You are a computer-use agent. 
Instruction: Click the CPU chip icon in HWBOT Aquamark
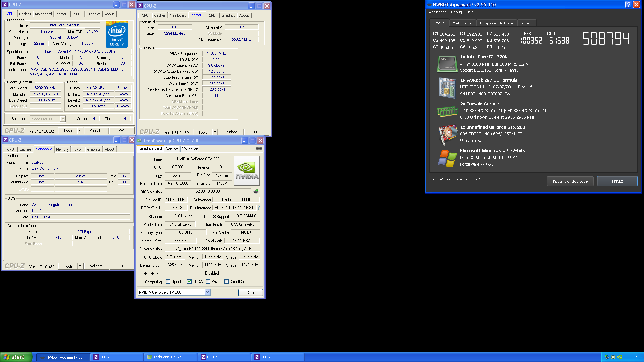point(447,64)
